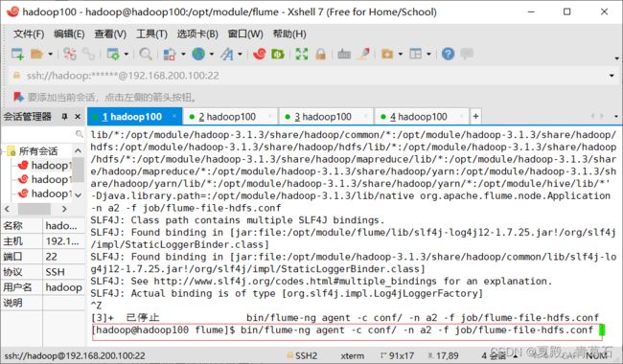
Task: Expand the dropdown beside the open folder icon
Action: tap(51, 54)
